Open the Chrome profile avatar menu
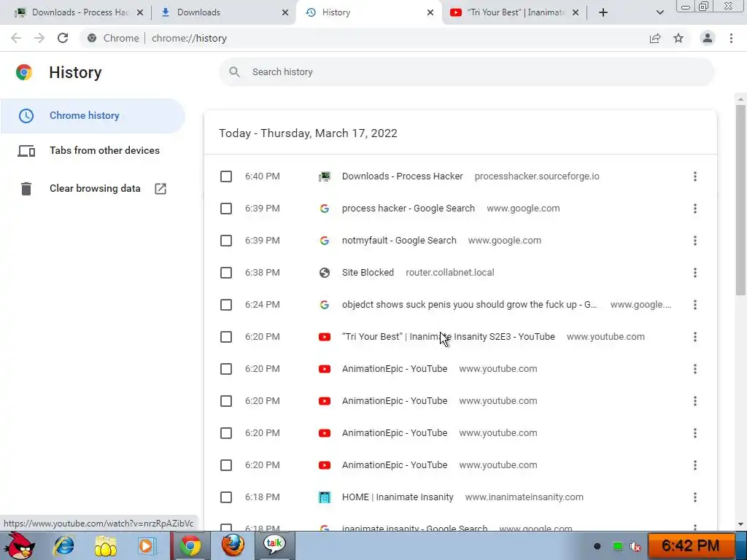747x560 pixels. point(708,38)
